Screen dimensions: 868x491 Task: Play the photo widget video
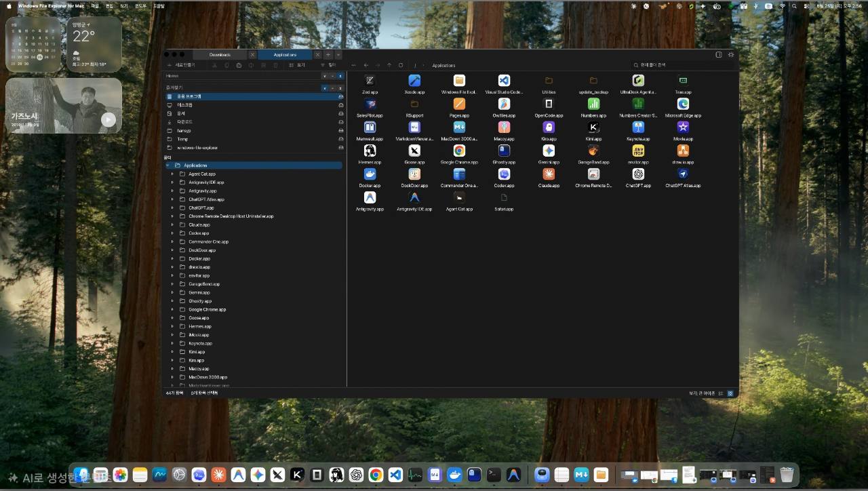(108, 119)
